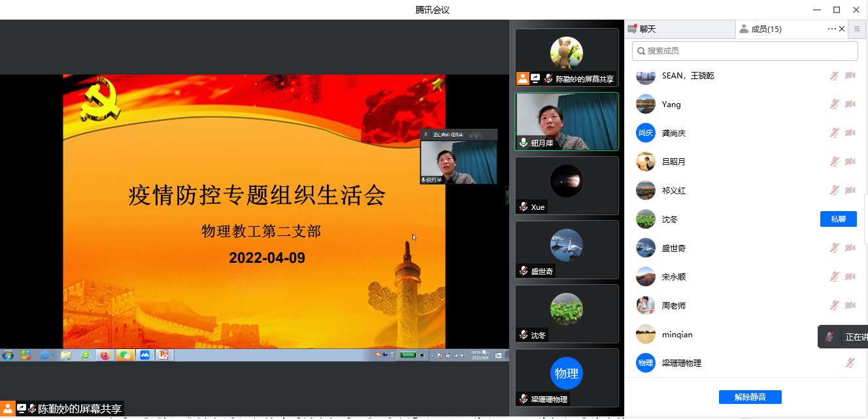Image resolution: width=868 pixels, height=419 pixels.
Task: Click green microphone icon on 钮月萍's tile
Action: (523, 142)
